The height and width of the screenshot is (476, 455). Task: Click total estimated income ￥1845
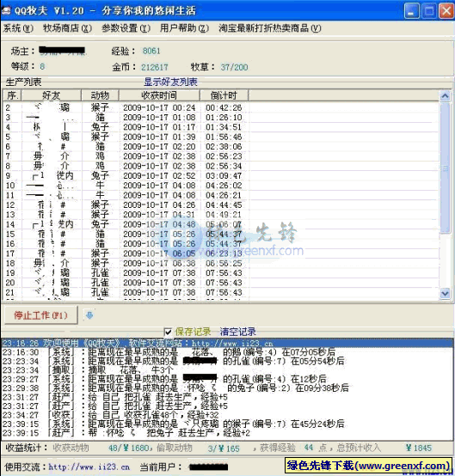[419, 448]
